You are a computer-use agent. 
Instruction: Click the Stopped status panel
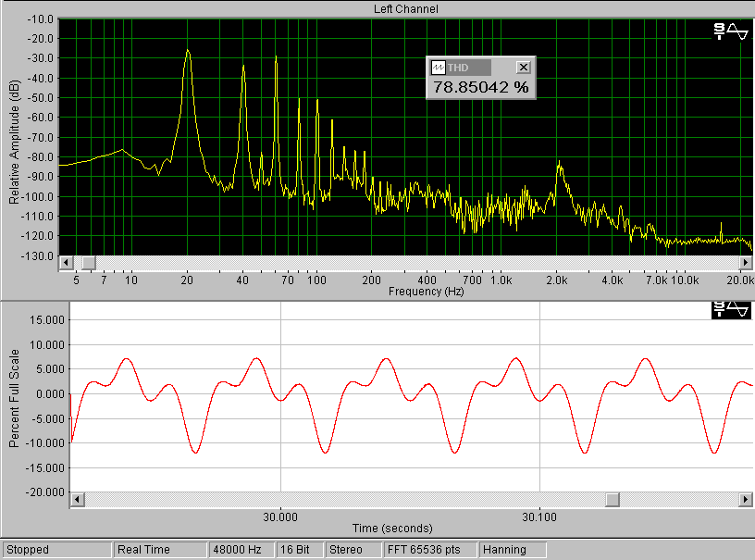coord(56,550)
